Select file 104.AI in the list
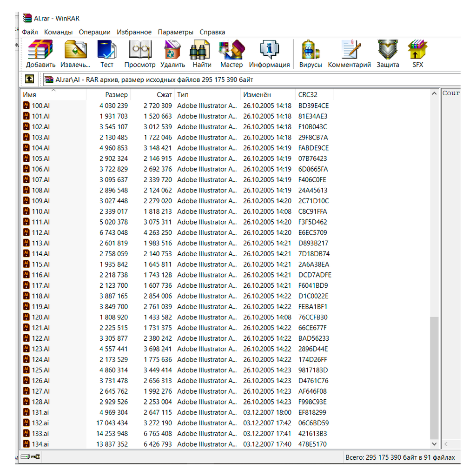Image resolution: width=476 pixels, height=476 pixels. pyautogui.click(x=41, y=148)
